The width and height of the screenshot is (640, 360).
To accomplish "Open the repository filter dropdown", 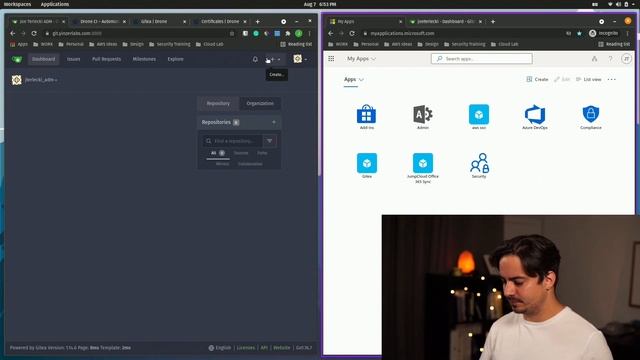I will click(x=270, y=141).
